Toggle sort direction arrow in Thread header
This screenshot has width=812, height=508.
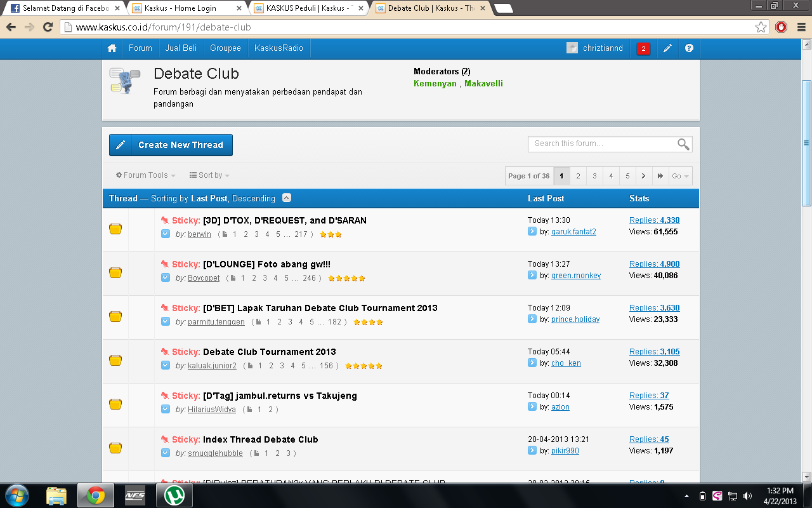pyautogui.click(x=287, y=198)
